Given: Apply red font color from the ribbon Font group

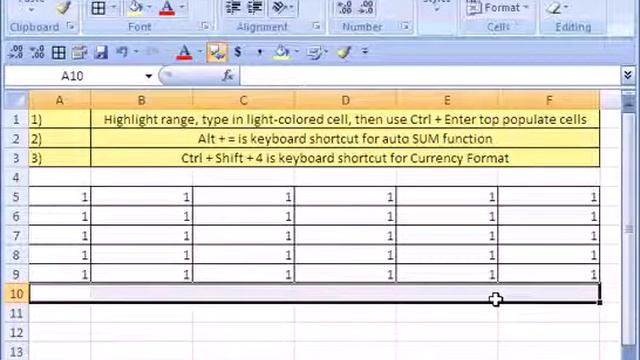Looking at the screenshot, I should (x=167, y=7).
